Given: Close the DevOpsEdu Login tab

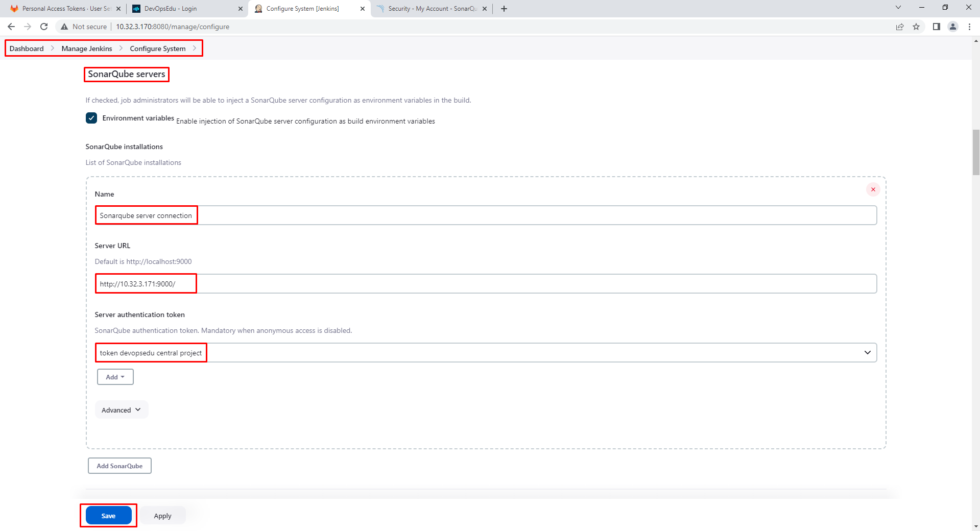Looking at the screenshot, I should pyautogui.click(x=241, y=9).
